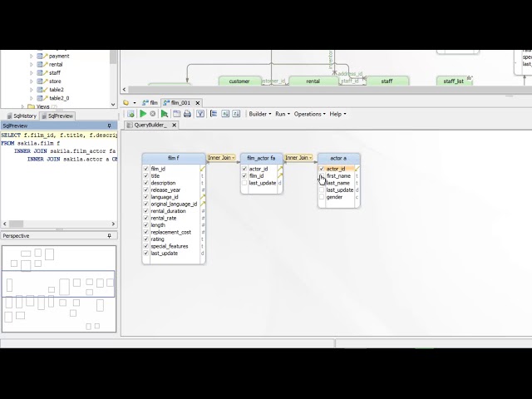This screenshot has height=399, width=532.
Task: Click the staff table icon in tree
Action: pos(42,72)
